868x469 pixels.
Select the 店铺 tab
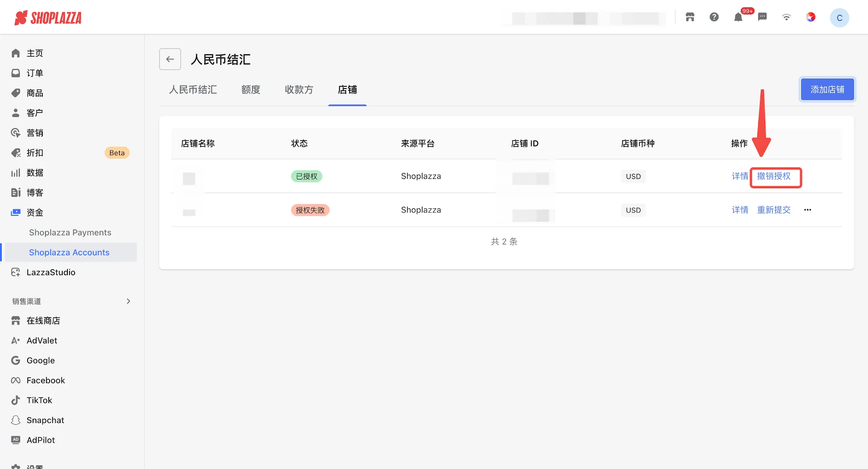(348, 89)
